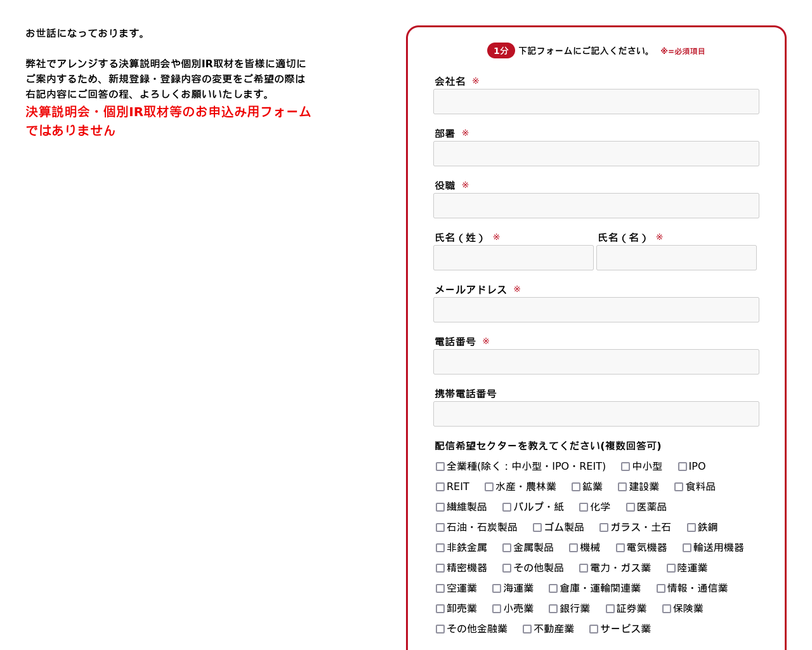Check the サービス業 checkbox
812x650 pixels.
point(594,629)
